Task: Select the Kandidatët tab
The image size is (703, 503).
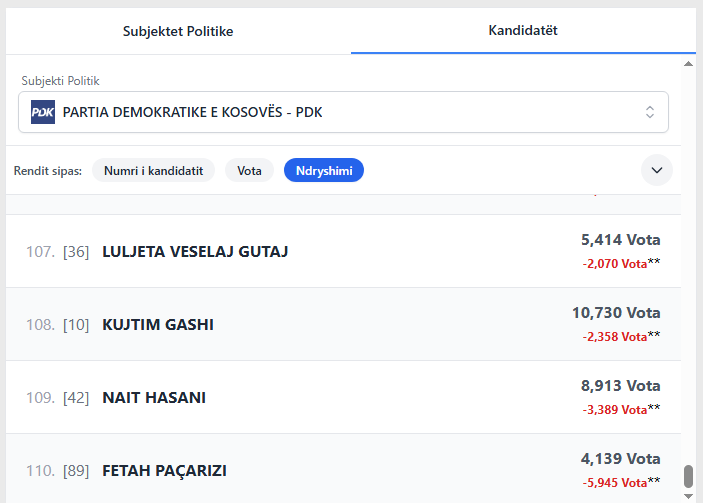Action: pos(523,30)
